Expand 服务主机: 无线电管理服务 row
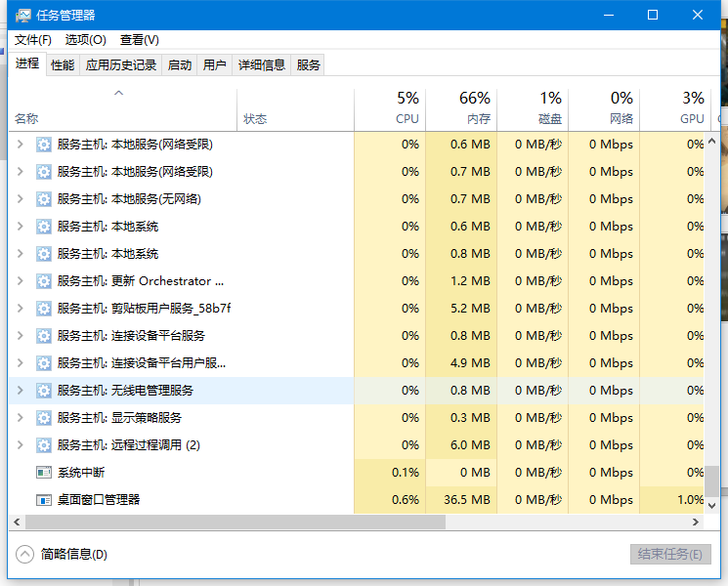728x586 pixels. [20, 391]
